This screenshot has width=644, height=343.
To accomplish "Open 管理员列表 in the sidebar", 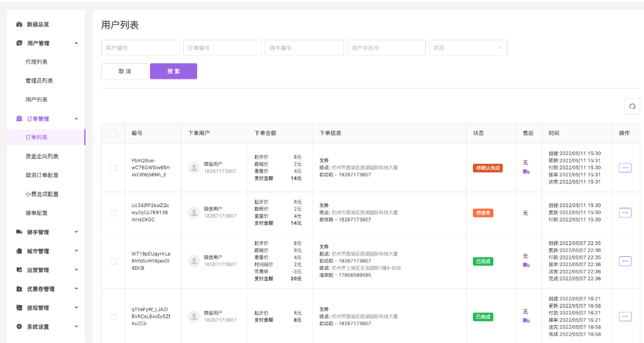I will [40, 81].
